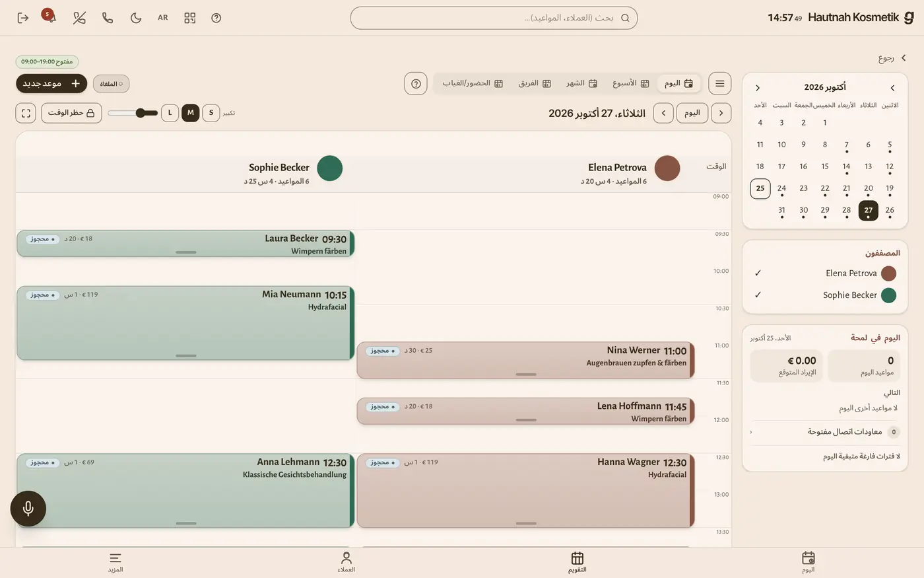The width and height of the screenshot is (924, 578).
Task: Click the رجوع back link
Action: [892, 58]
